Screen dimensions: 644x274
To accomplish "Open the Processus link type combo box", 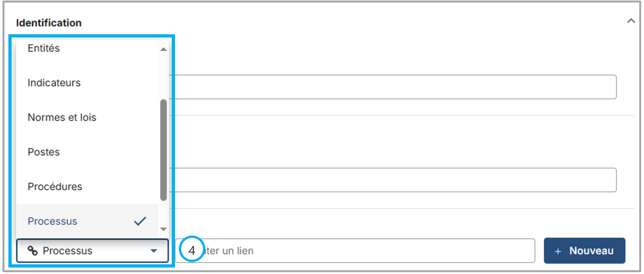I will click(92, 251).
